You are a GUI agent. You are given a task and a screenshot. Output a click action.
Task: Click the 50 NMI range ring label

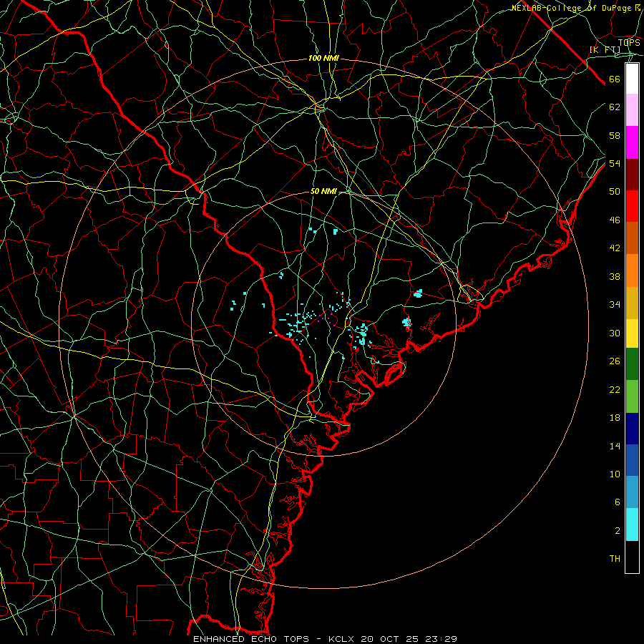coord(323,191)
